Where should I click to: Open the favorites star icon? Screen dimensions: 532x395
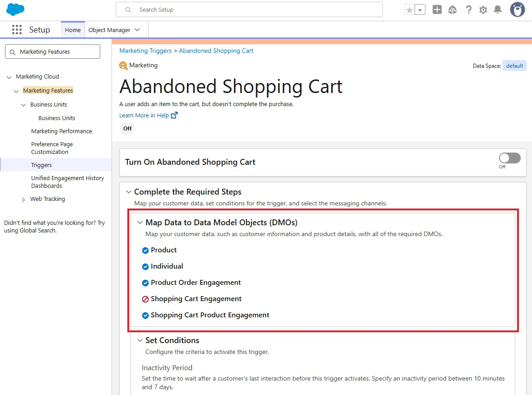[x=410, y=10]
